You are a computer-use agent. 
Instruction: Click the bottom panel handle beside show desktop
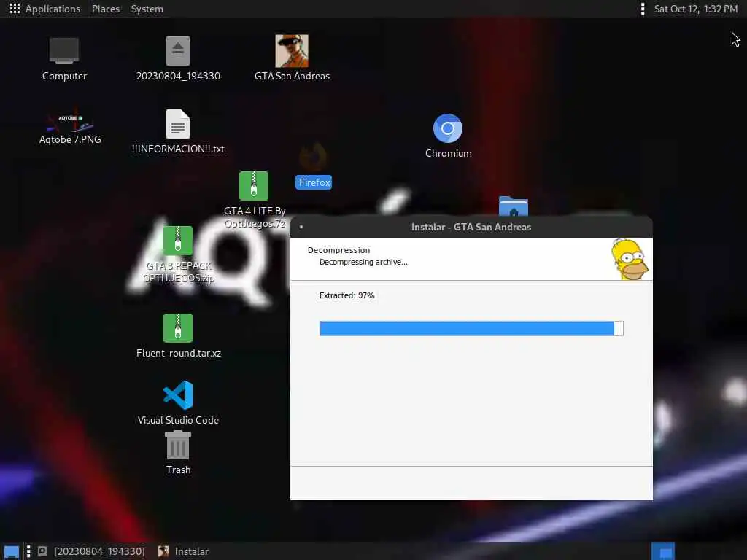(28, 551)
